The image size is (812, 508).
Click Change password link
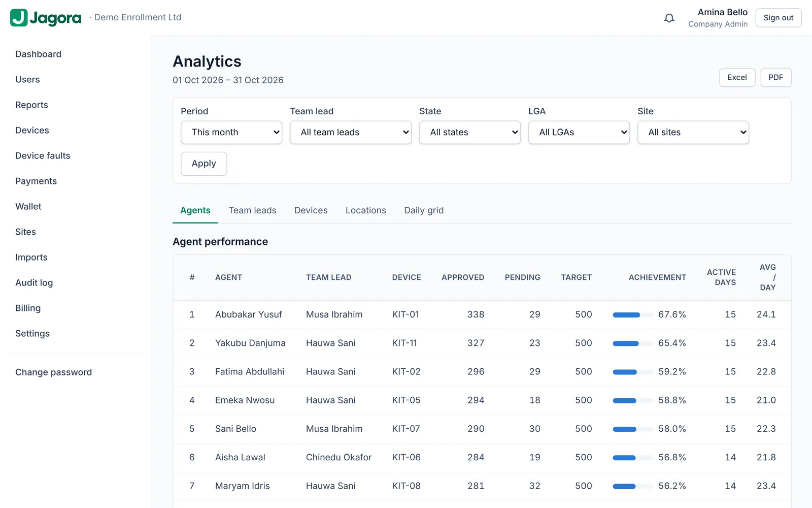pyautogui.click(x=53, y=372)
